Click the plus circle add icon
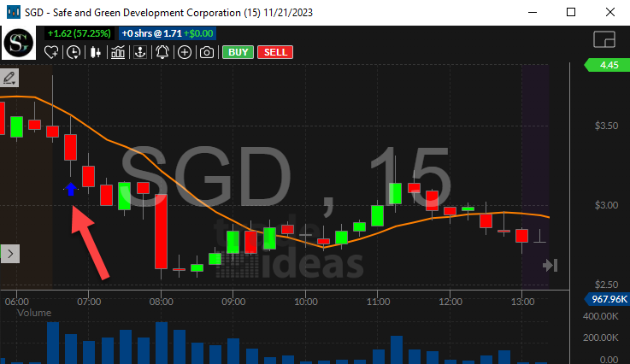This screenshot has width=630, height=364. click(185, 52)
